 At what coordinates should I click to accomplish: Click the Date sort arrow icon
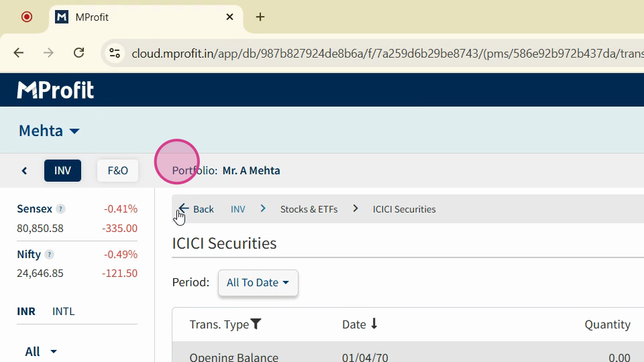click(374, 324)
